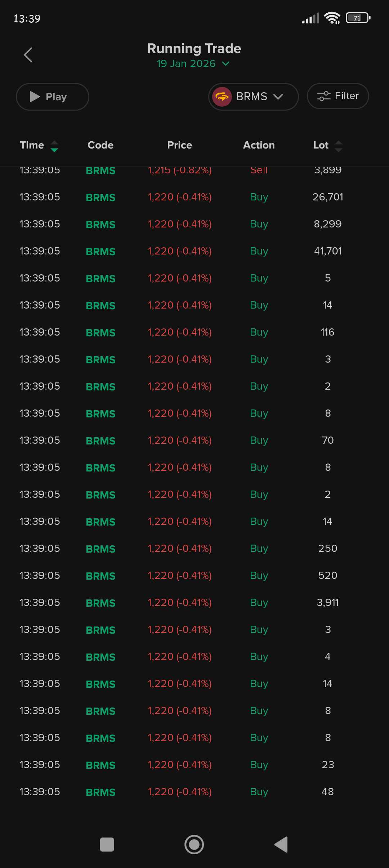Image resolution: width=389 pixels, height=868 pixels.
Task: Tap the BRMS code in the 41,701 lot row
Action: coord(100,252)
